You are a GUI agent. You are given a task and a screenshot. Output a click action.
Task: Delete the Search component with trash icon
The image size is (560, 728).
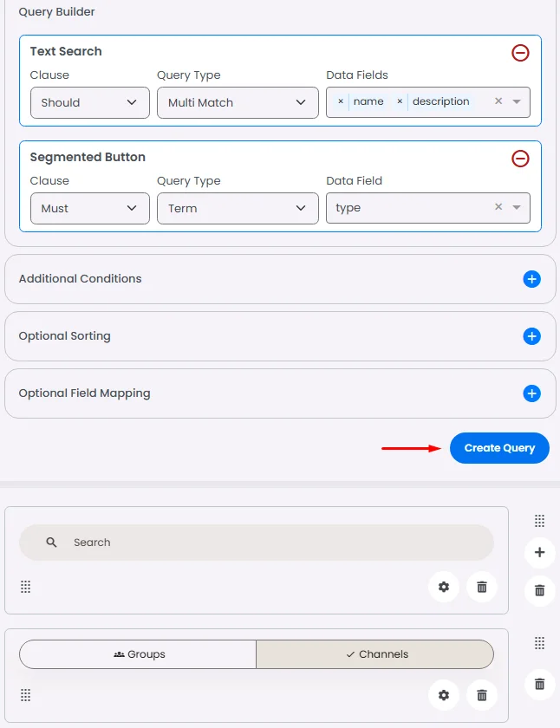[x=482, y=587]
